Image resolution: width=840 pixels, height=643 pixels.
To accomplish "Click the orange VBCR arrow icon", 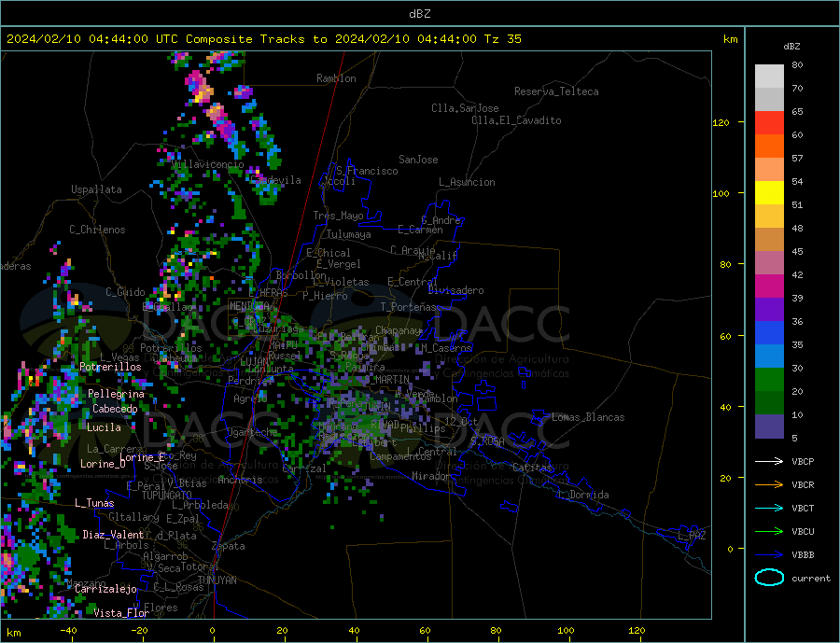I will pos(769,484).
